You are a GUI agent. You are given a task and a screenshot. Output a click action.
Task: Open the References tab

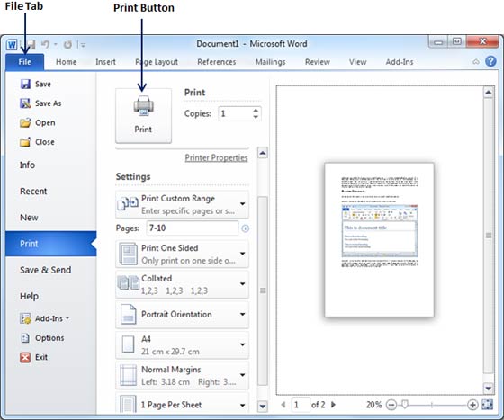217,62
